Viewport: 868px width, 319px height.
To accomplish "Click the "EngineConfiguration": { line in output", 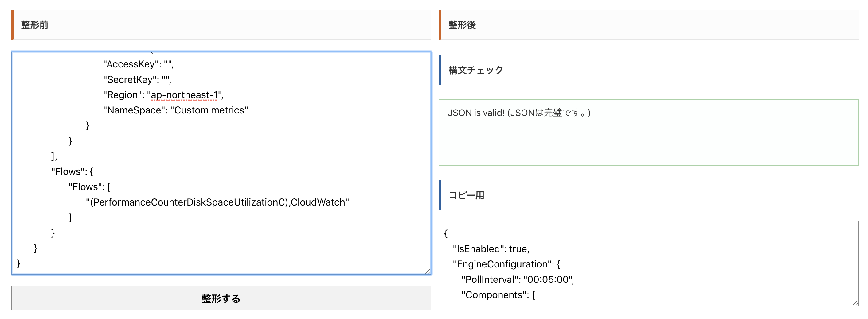I will (x=506, y=264).
